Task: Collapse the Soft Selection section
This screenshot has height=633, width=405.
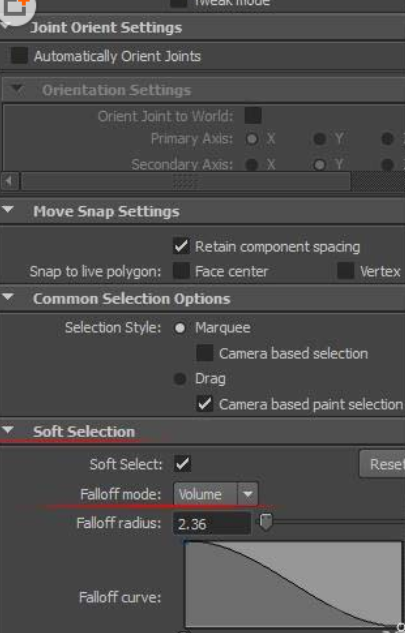Action: (7, 430)
